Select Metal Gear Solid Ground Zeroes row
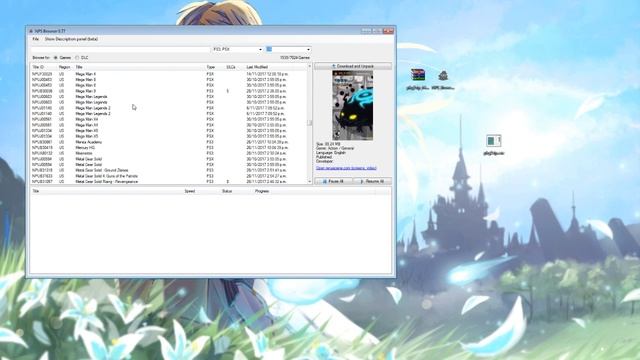 click(169, 170)
